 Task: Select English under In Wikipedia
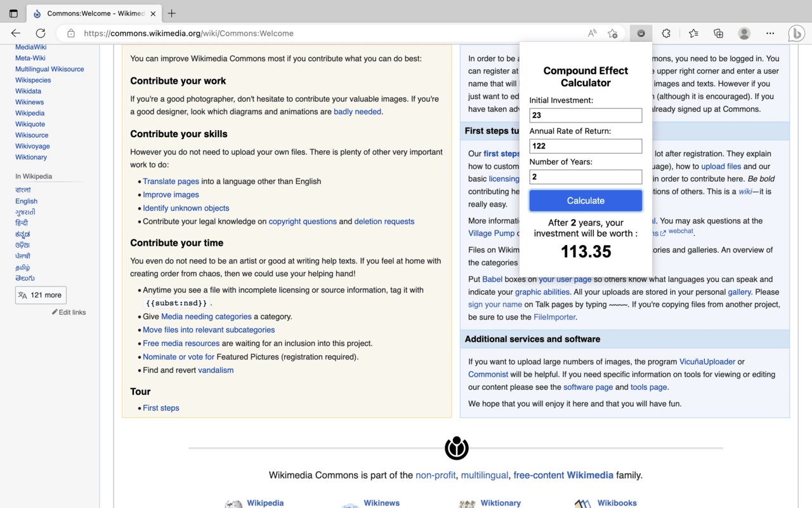coord(26,201)
